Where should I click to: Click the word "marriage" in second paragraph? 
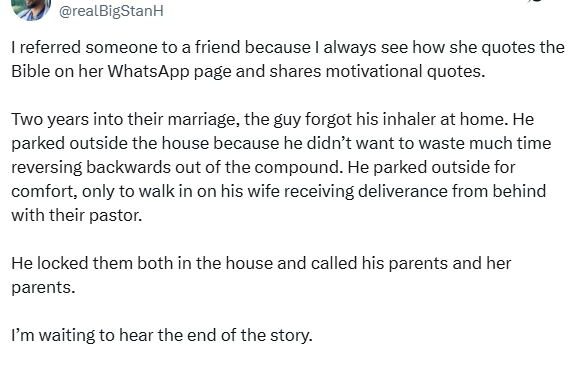click(x=201, y=120)
